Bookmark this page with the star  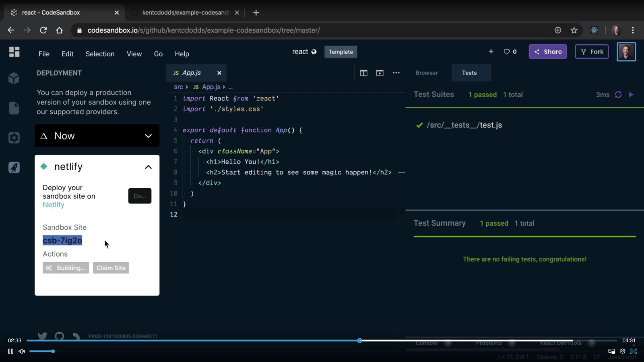(x=574, y=30)
